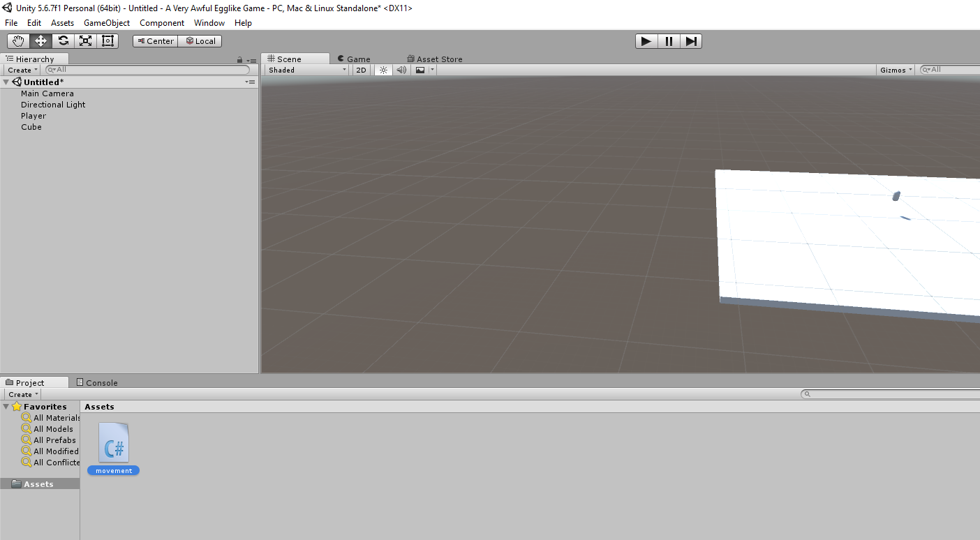Switch to the Asset Store tab
Viewport: 980px width, 540px height.
(435, 59)
